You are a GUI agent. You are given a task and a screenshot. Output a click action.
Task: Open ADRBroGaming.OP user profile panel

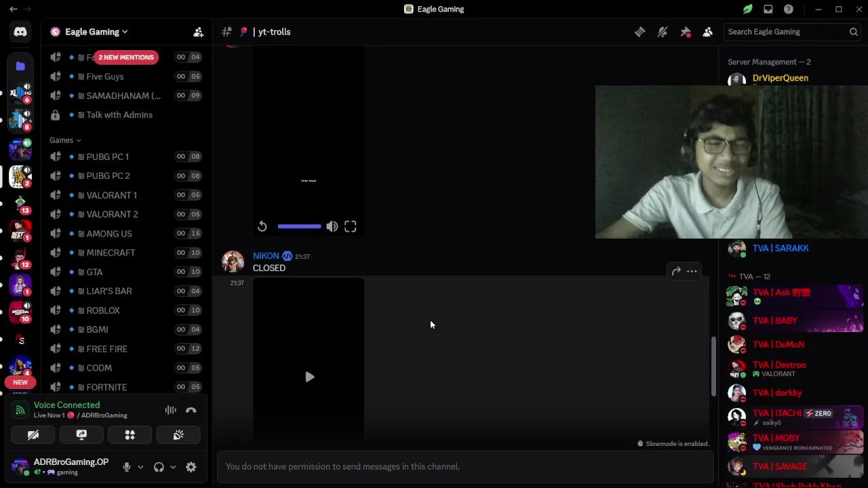pos(62,466)
